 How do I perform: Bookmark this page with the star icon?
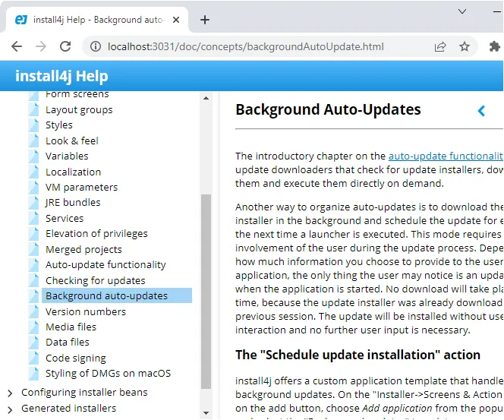click(x=464, y=46)
